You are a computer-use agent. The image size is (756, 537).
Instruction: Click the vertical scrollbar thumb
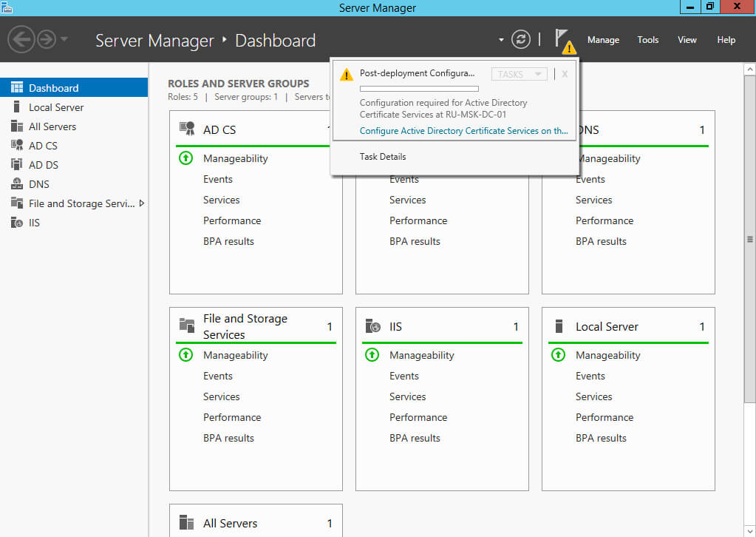(750, 240)
